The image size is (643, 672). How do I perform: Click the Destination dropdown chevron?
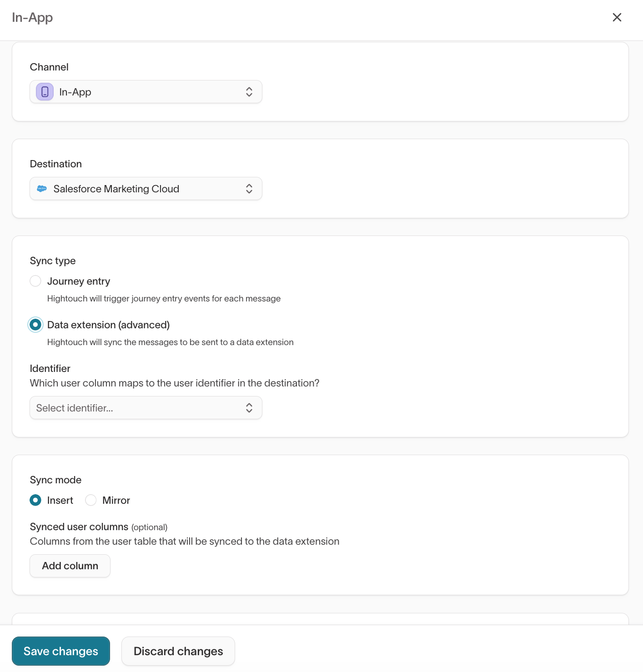tap(249, 188)
